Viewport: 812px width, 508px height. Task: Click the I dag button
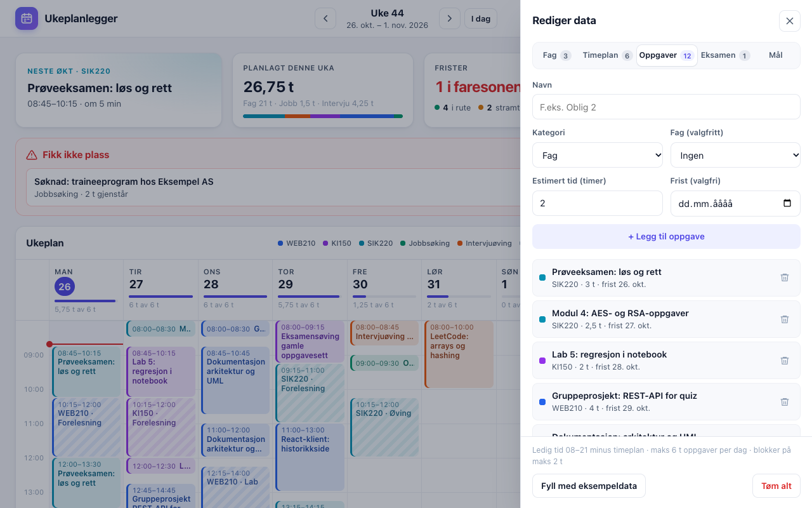(481, 18)
